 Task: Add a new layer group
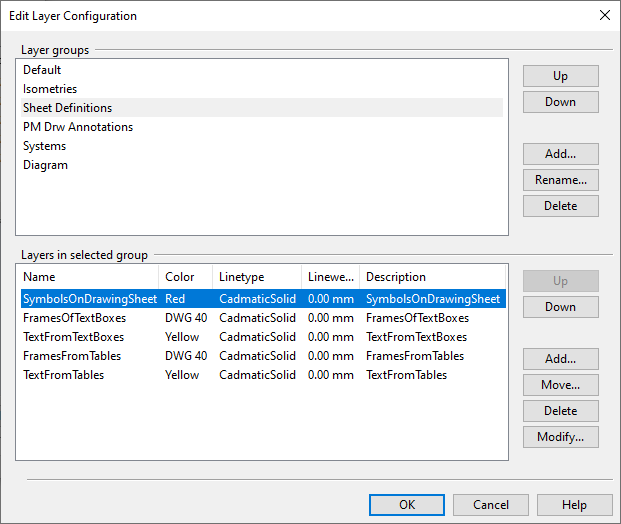point(560,154)
